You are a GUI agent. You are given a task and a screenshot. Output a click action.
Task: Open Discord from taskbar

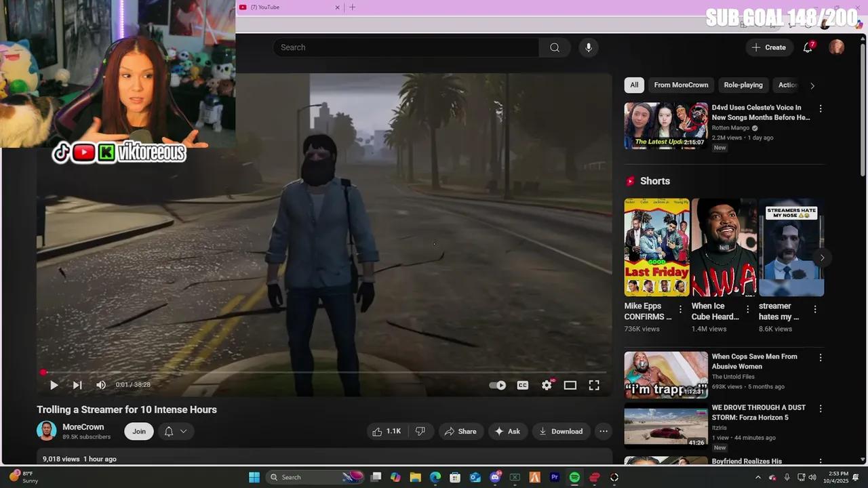click(495, 477)
